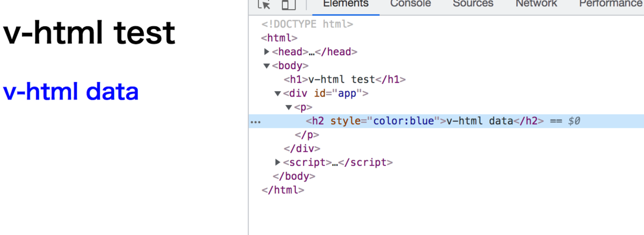Select the closing /p tag row
This screenshot has height=235, width=644.
coord(308,135)
